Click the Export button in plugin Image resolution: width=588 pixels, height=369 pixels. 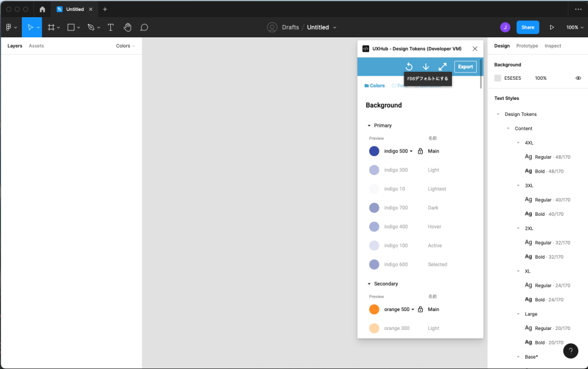465,67
